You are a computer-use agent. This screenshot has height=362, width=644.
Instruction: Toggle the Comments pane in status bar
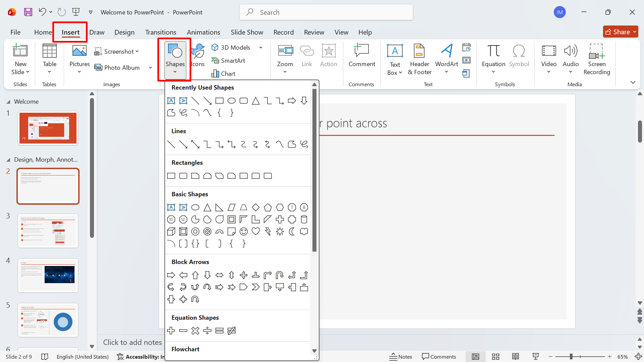point(439,357)
